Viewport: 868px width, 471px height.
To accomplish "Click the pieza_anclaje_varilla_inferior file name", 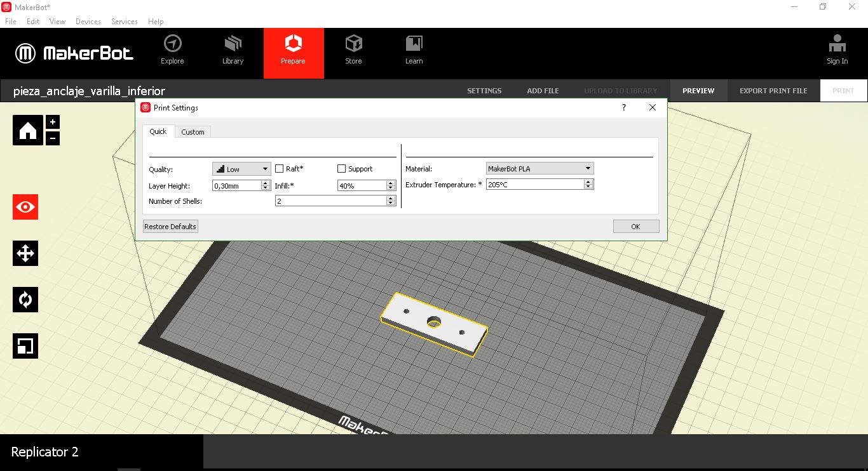I will pyautogui.click(x=89, y=91).
